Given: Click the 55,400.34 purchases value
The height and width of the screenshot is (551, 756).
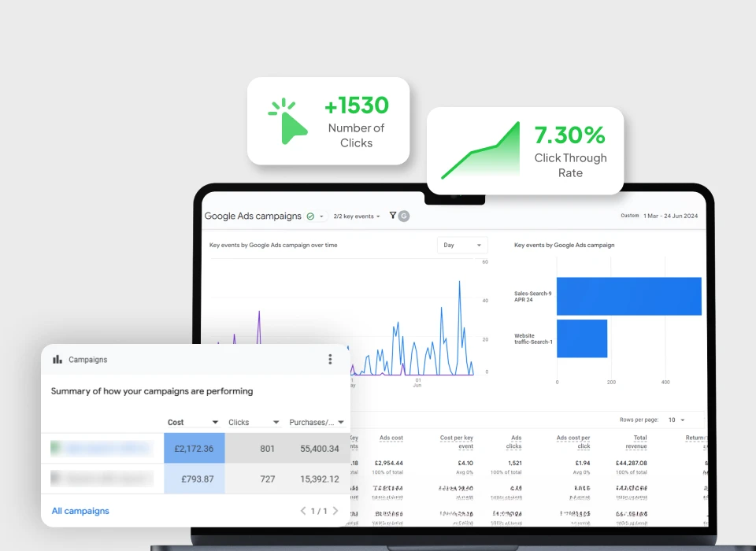Looking at the screenshot, I should click(x=319, y=449).
